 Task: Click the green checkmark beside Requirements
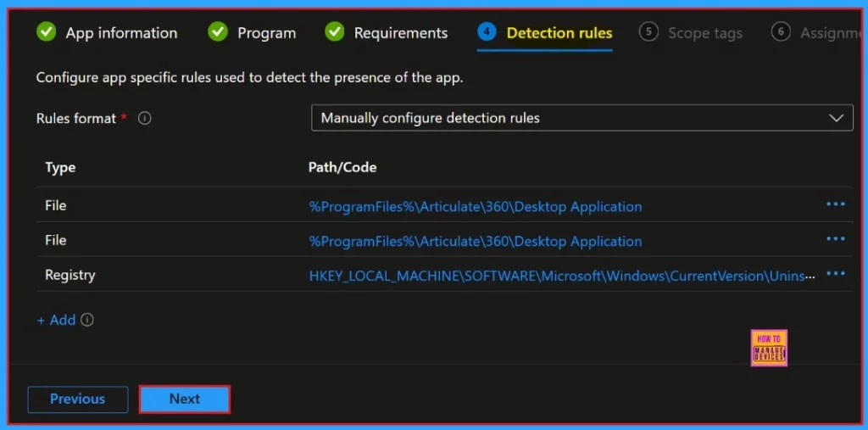click(334, 32)
